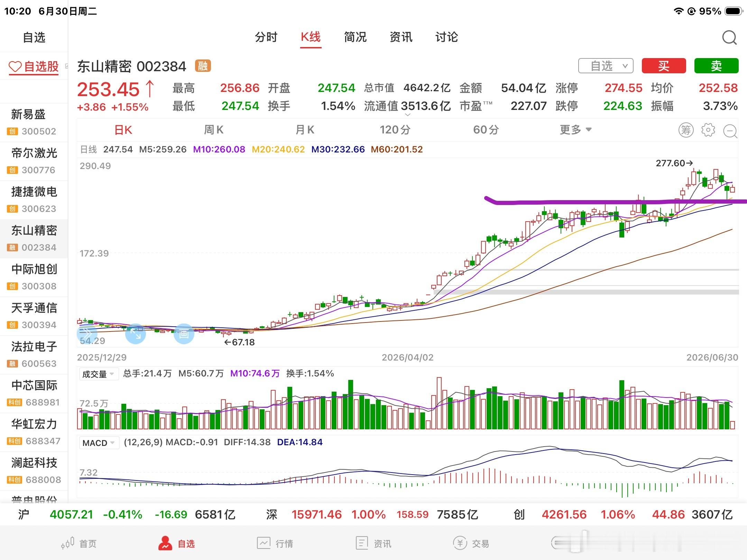
Task: Switch to 分时 tab
Action: point(266,37)
